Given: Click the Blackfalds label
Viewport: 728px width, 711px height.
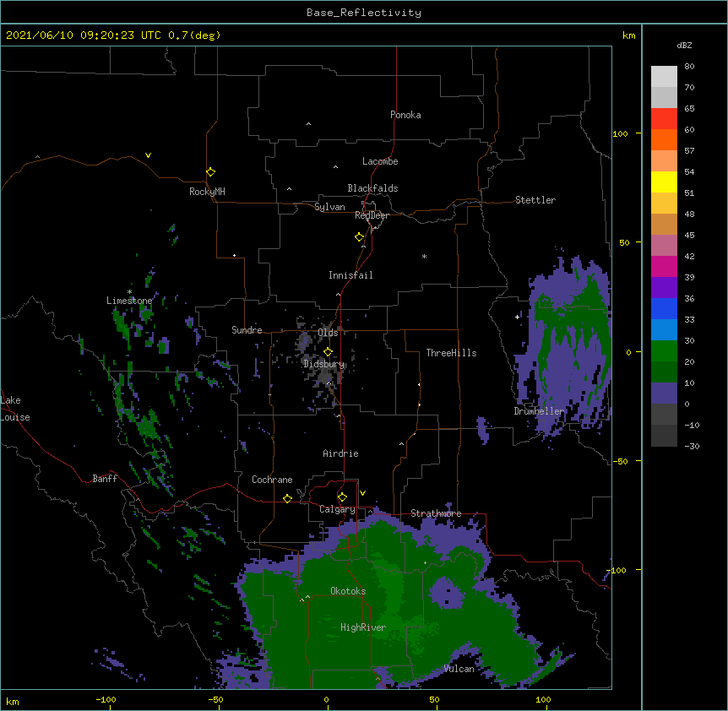Looking at the screenshot, I should [x=372, y=188].
